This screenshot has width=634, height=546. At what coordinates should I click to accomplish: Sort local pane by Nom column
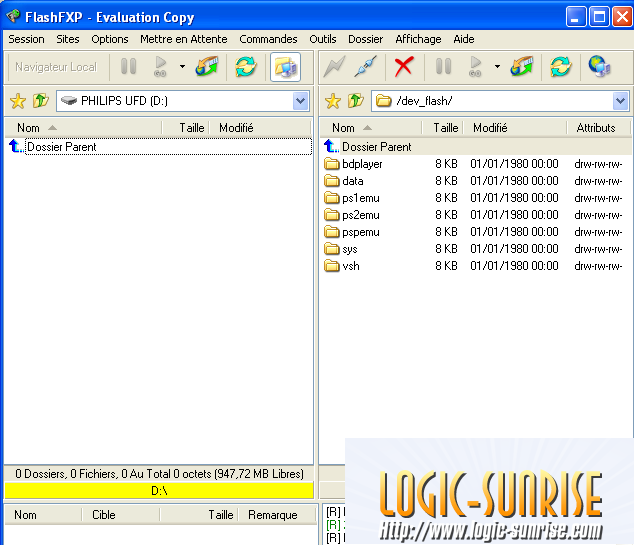(83, 128)
